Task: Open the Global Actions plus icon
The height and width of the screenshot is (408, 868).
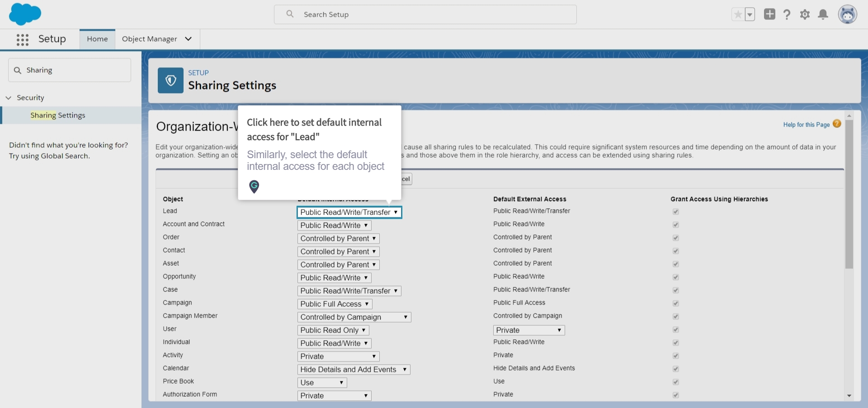Action: click(769, 14)
